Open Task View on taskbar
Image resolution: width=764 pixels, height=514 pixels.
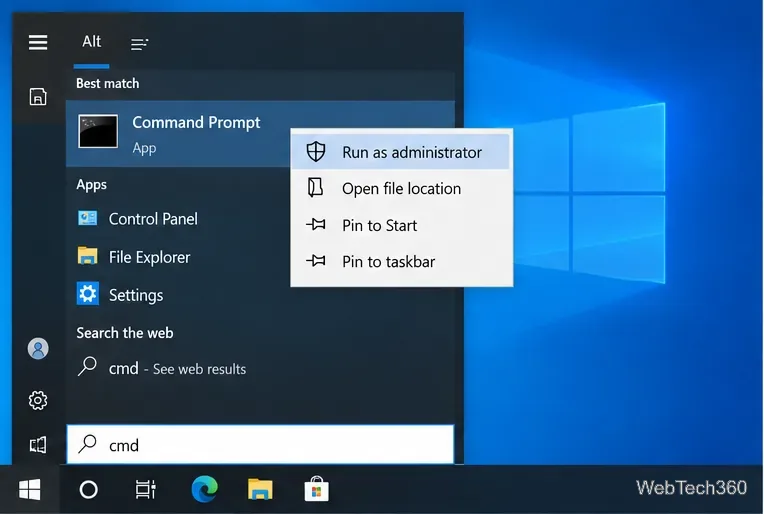click(145, 489)
